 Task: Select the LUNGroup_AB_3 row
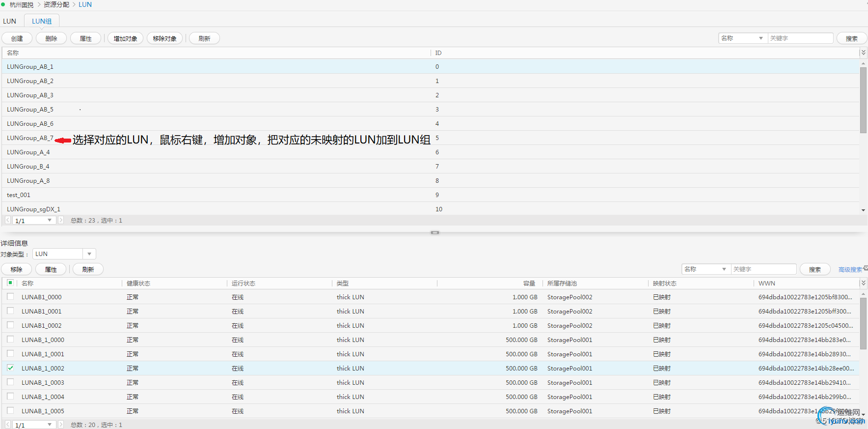click(431, 95)
